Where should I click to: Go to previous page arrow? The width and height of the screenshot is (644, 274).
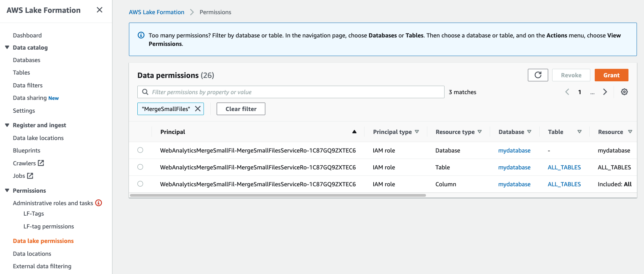(x=567, y=92)
